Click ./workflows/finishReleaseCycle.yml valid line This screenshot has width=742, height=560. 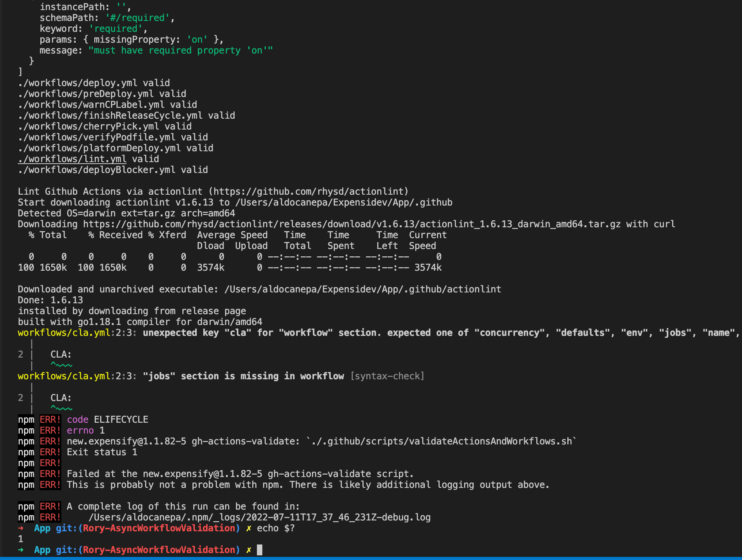127,116
